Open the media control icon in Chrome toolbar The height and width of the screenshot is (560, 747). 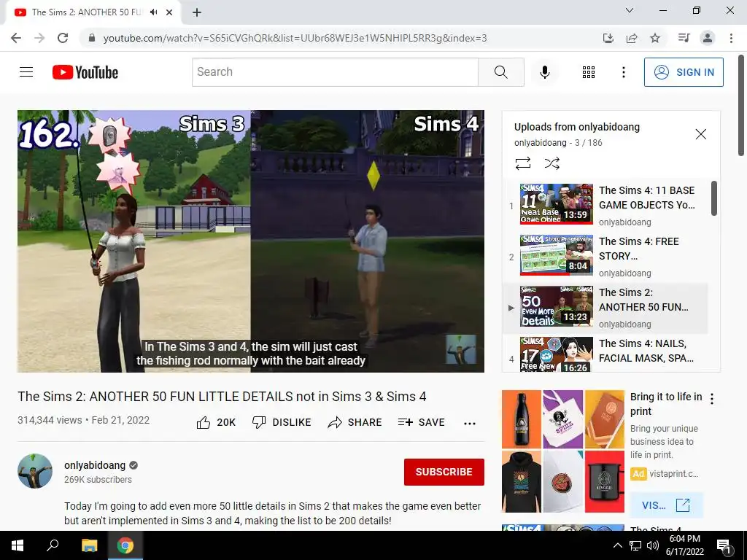[684, 38]
